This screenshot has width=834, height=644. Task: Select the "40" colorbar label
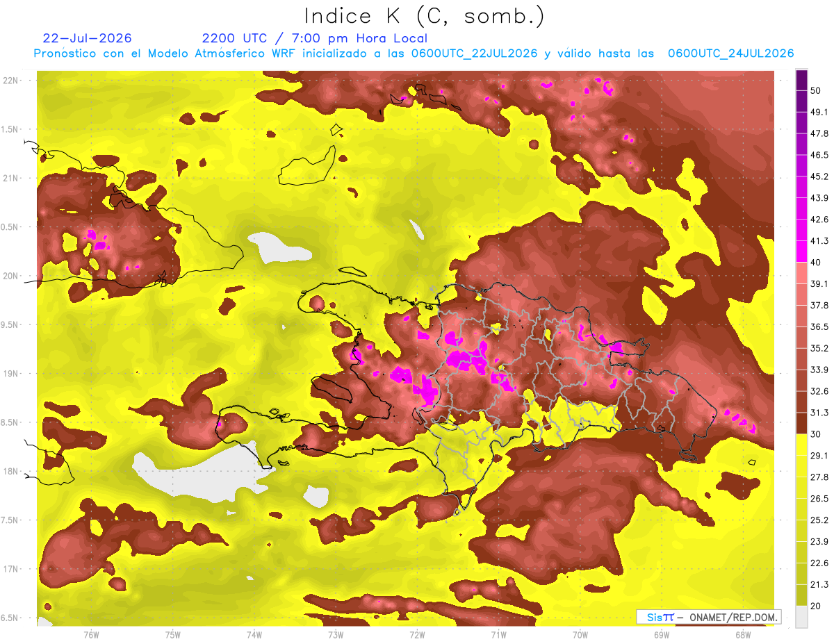[x=816, y=263]
